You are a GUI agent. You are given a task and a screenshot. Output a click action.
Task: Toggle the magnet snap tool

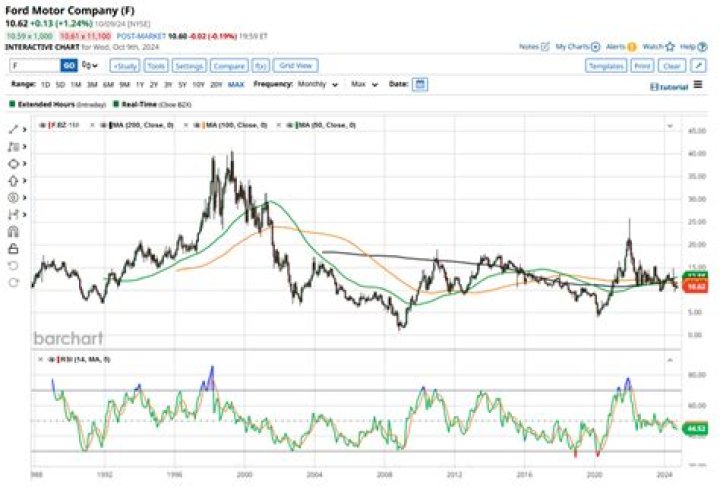[13, 231]
